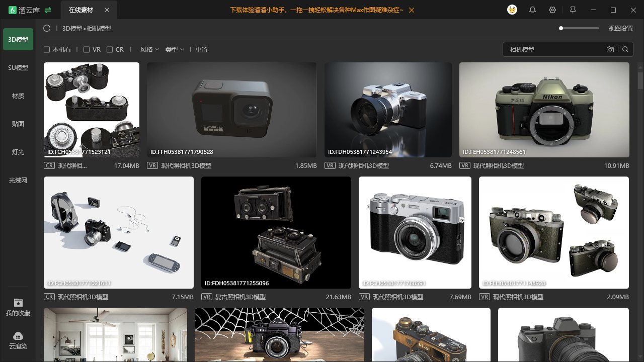
Task: Pin the window with the pushpin icon
Action: (x=573, y=10)
